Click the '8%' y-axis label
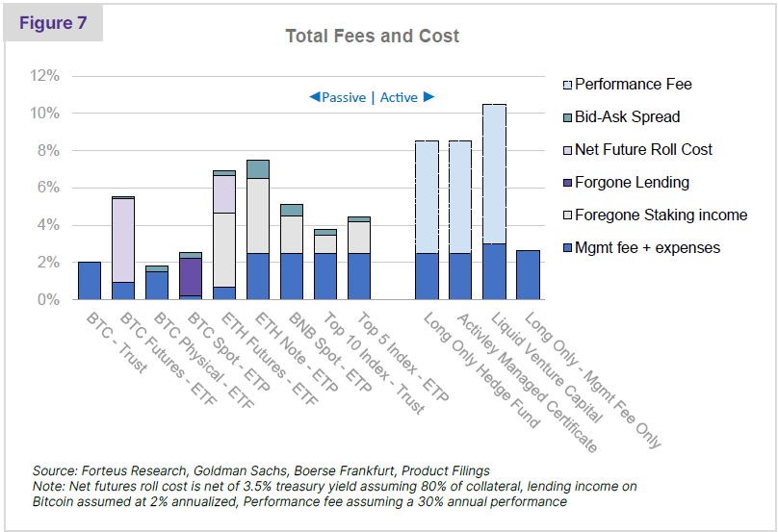 click(x=48, y=151)
